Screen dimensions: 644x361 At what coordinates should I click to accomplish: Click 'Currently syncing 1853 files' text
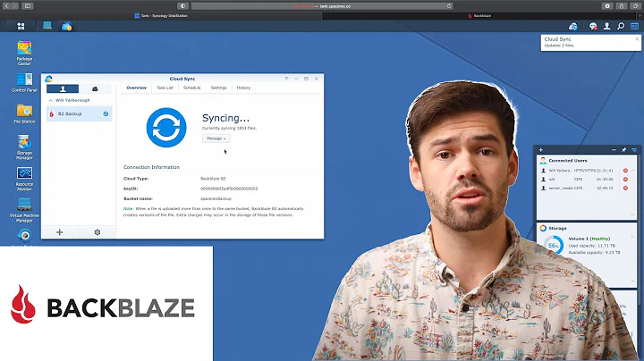(229, 129)
